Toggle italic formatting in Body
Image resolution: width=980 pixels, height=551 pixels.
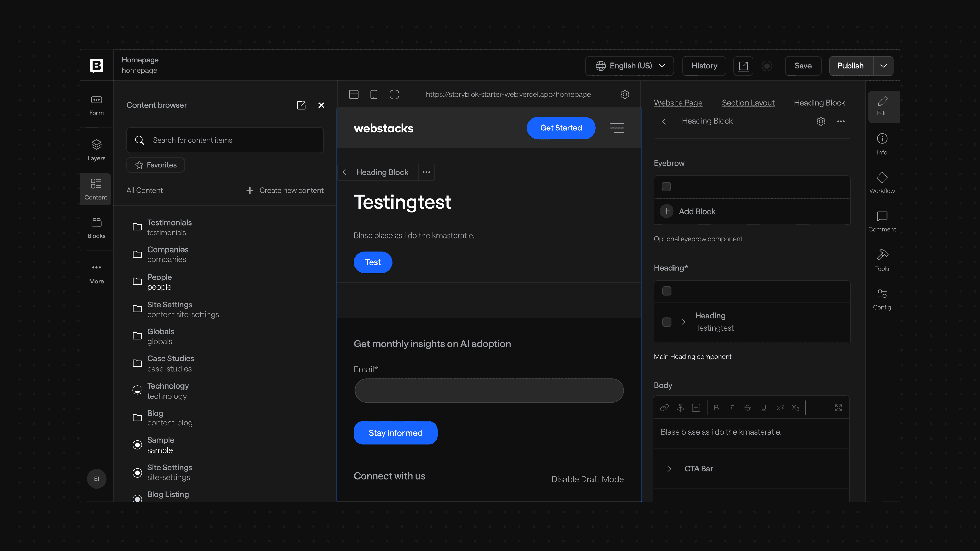[731, 408]
